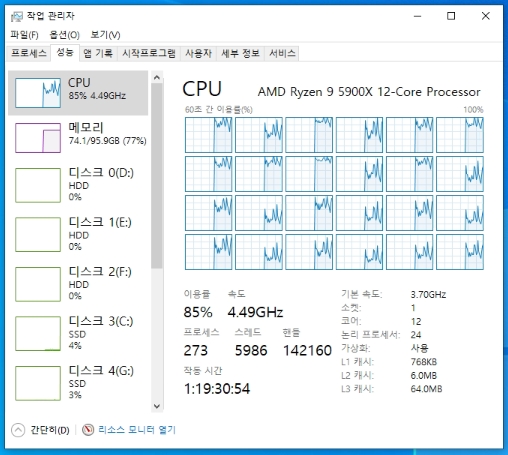Click the 3.70GHz base speed value
Viewport: 508px width, 455px height.
coord(428,295)
